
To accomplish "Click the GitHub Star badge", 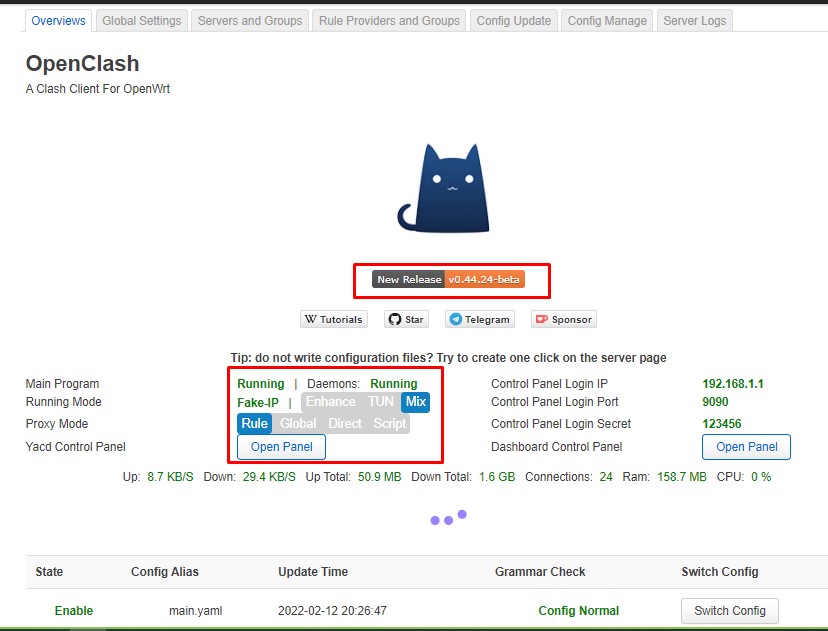I will point(406,319).
